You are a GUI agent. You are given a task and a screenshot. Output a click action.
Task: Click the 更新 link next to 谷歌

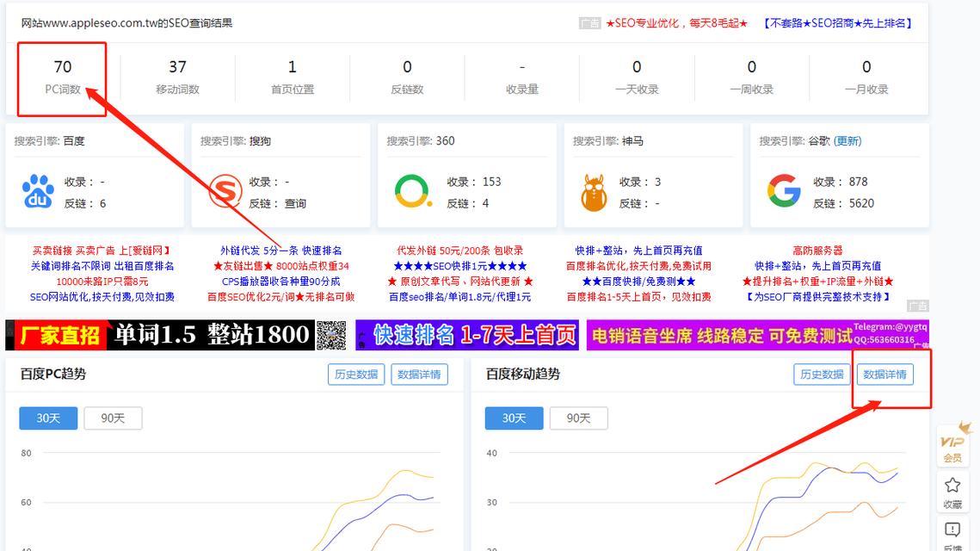pos(847,141)
